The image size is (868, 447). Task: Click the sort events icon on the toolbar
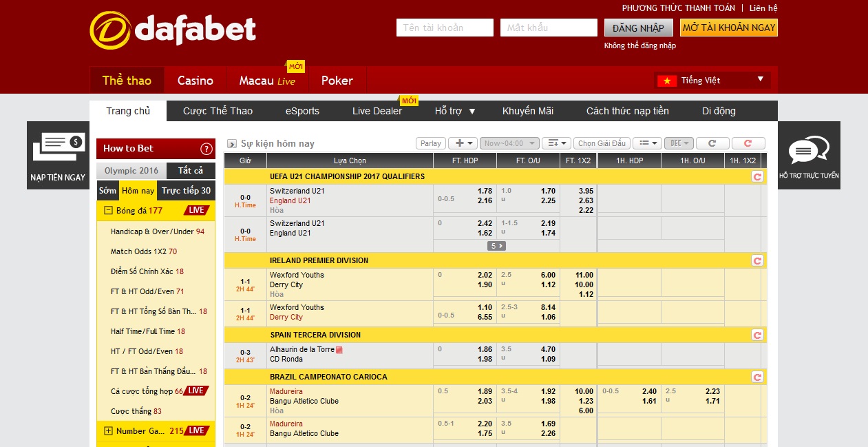[x=558, y=143]
